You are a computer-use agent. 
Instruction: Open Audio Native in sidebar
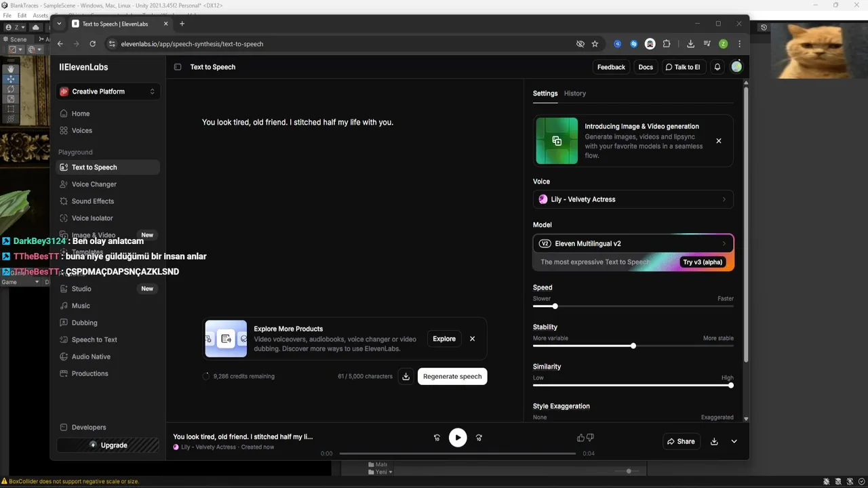(108, 357)
